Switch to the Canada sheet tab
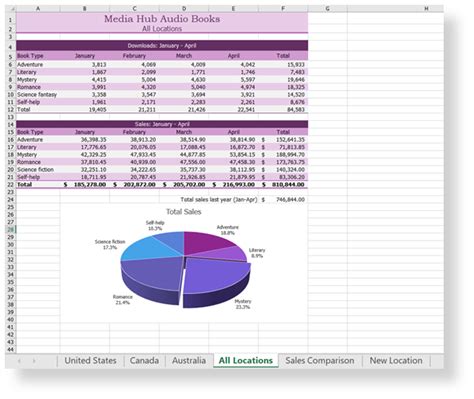This screenshot has width=474, height=399. tap(144, 360)
